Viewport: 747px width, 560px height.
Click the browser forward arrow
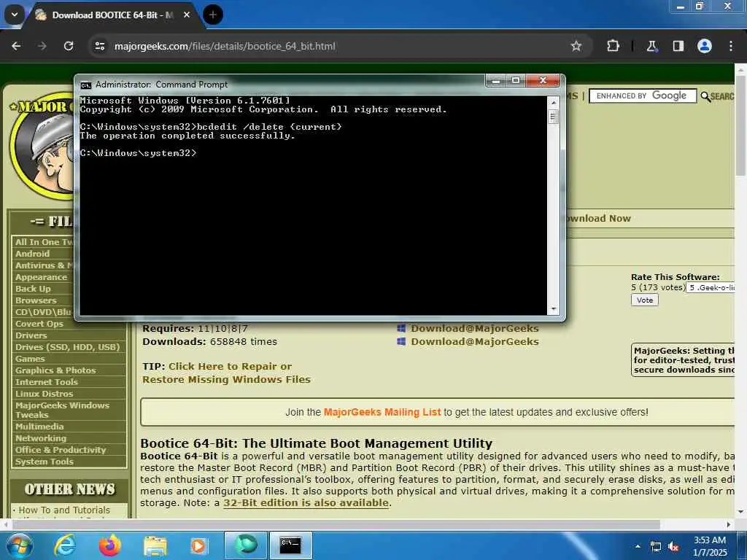[42, 46]
